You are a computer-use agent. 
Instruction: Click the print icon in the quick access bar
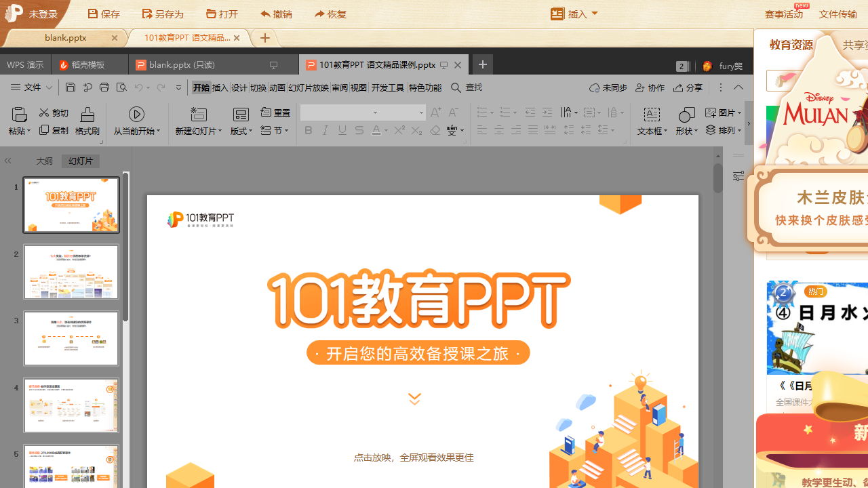tap(104, 87)
